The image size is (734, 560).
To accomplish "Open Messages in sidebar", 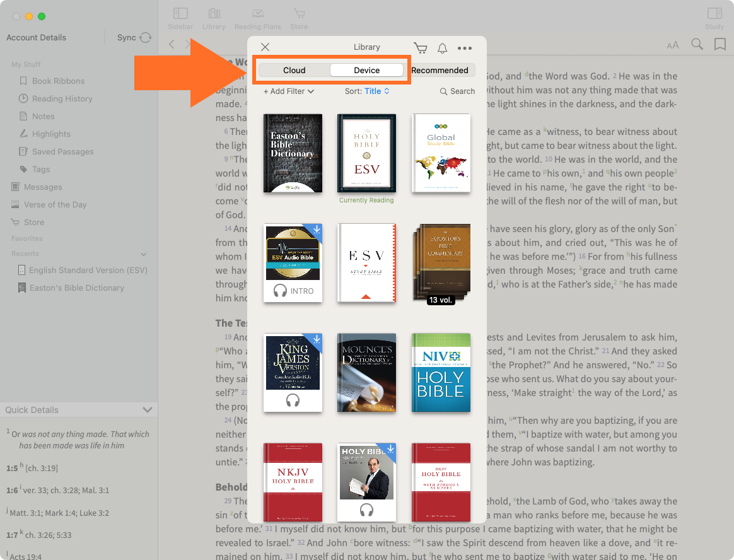I will pos(37,187).
